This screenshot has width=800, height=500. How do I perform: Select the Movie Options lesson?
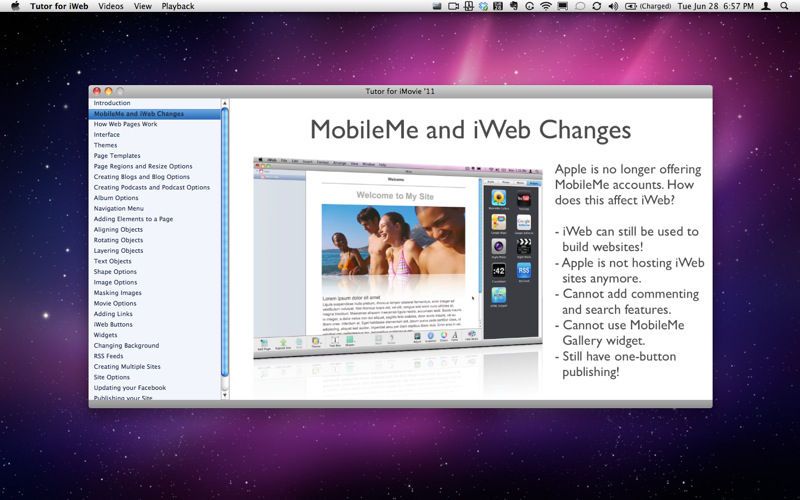click(155, 304)
